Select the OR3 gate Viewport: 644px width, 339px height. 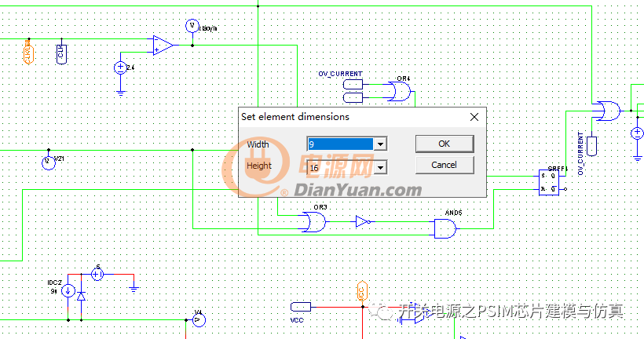pos(313,222)
